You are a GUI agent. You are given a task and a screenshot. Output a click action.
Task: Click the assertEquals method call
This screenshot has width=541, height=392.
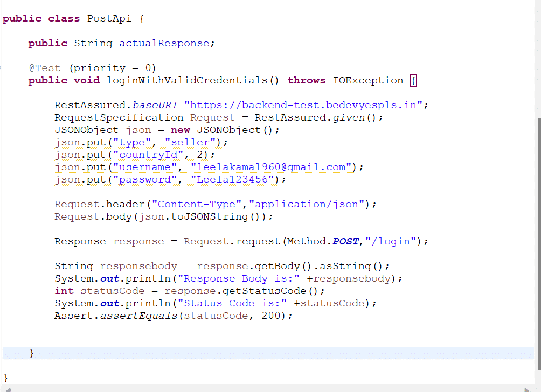coord(138,316)
